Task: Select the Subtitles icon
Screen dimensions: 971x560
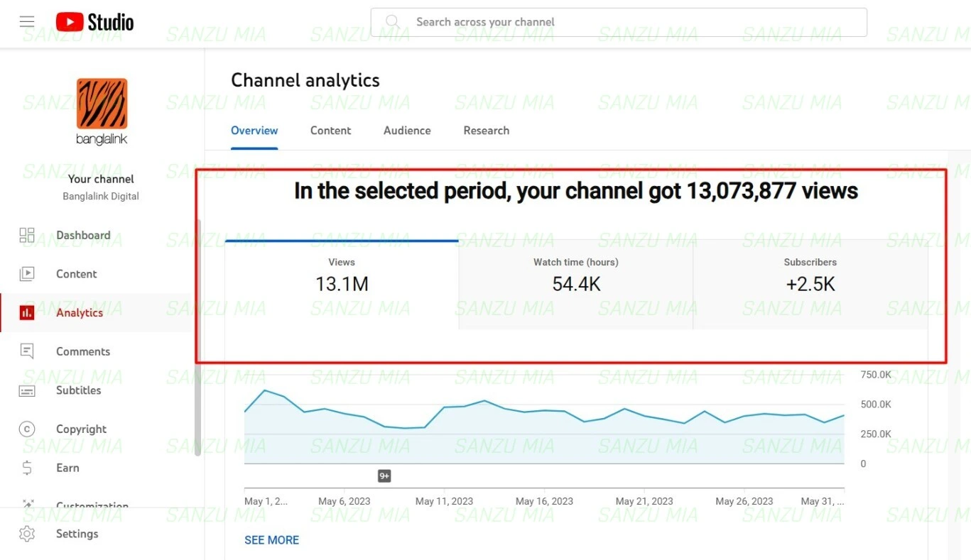Action: [x=27, y=390]
